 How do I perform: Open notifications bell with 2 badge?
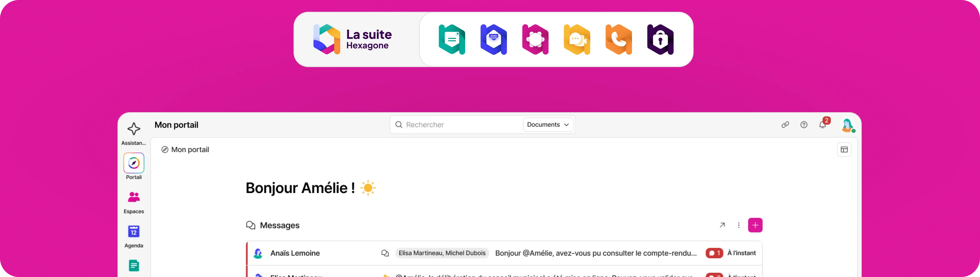tap(823, 124)
